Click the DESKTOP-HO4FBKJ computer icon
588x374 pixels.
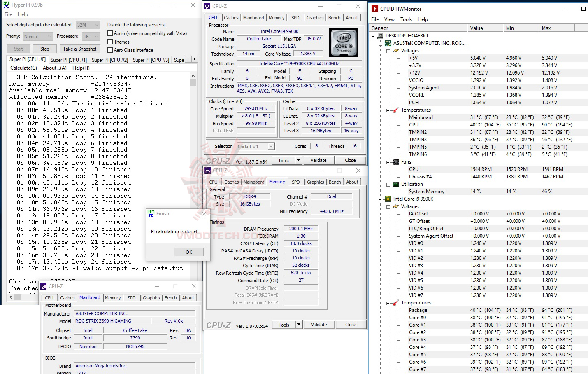(381, 35)
